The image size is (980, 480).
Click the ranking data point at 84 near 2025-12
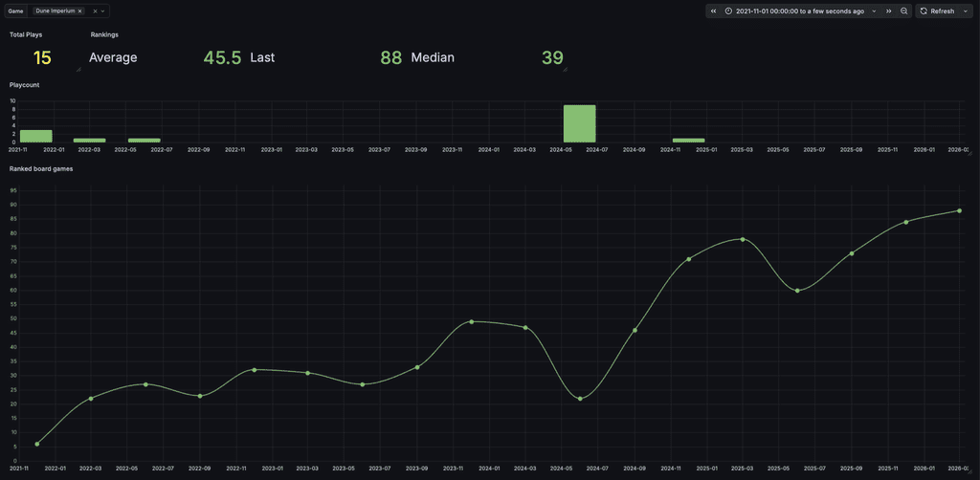point(906,222)
